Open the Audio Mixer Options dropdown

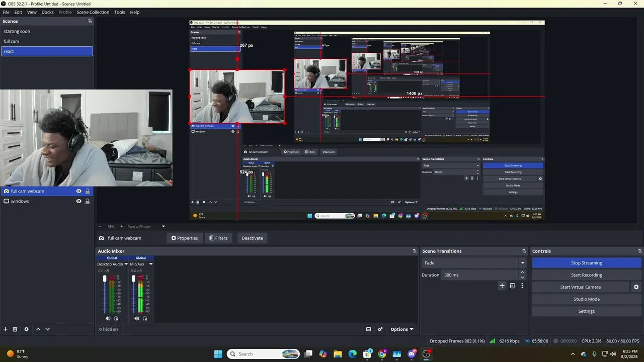pos(402,329)
